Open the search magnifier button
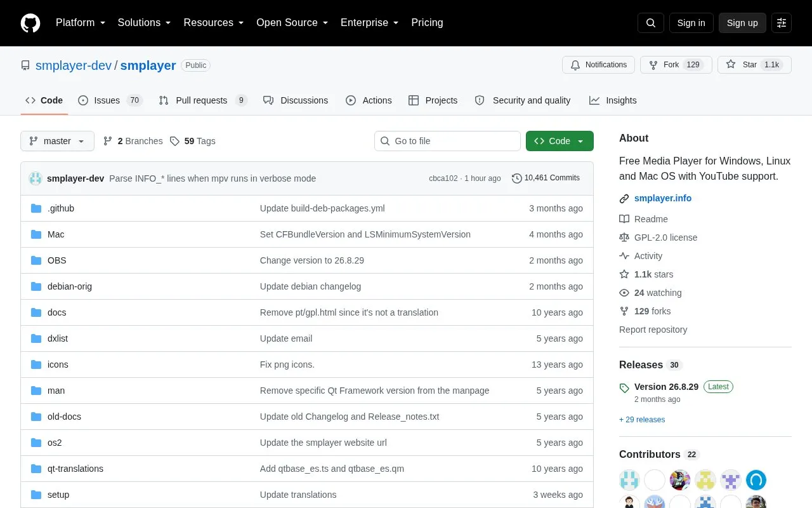 pyautogui.click(x=651, y=23)
